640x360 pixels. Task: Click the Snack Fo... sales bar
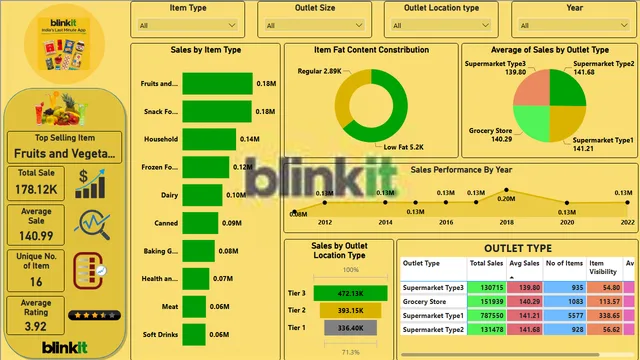pyautogui.click(x=217, y=111)
